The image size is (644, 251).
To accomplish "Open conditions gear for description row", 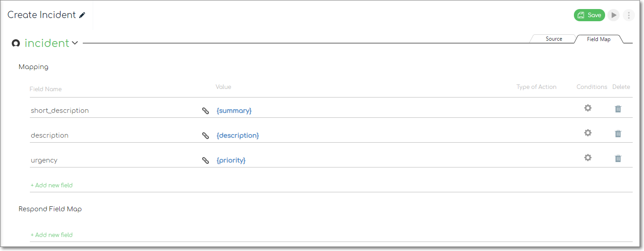I will click(x=588, y=133).
